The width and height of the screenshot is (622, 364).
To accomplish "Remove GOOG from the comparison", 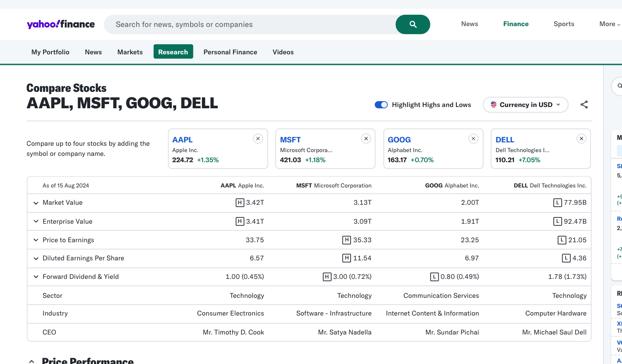I will tap(474, 139).
